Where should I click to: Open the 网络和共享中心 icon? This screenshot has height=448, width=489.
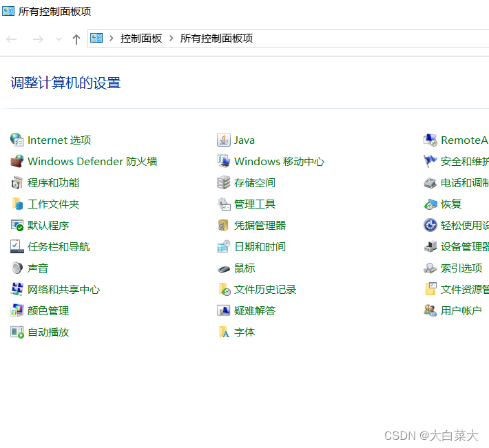pyautogui.click(x=17, y=290)
